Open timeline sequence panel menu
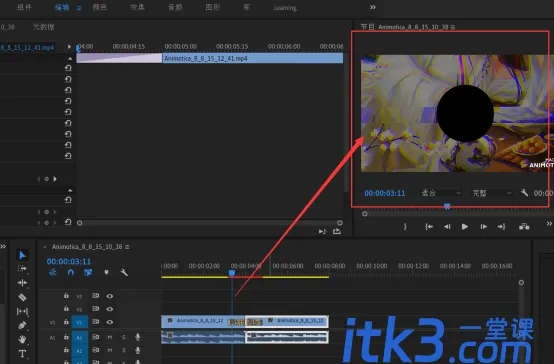 (127, 247)
